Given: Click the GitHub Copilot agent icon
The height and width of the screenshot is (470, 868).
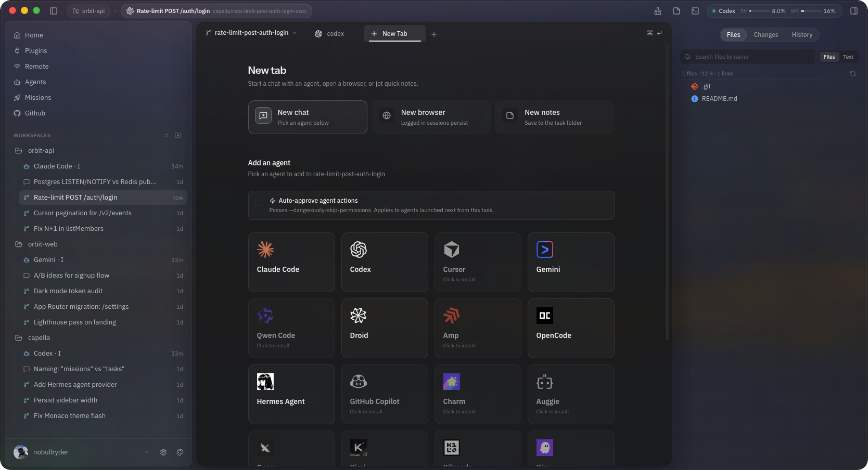Looking at the screenshot, I should coord(359,382).
